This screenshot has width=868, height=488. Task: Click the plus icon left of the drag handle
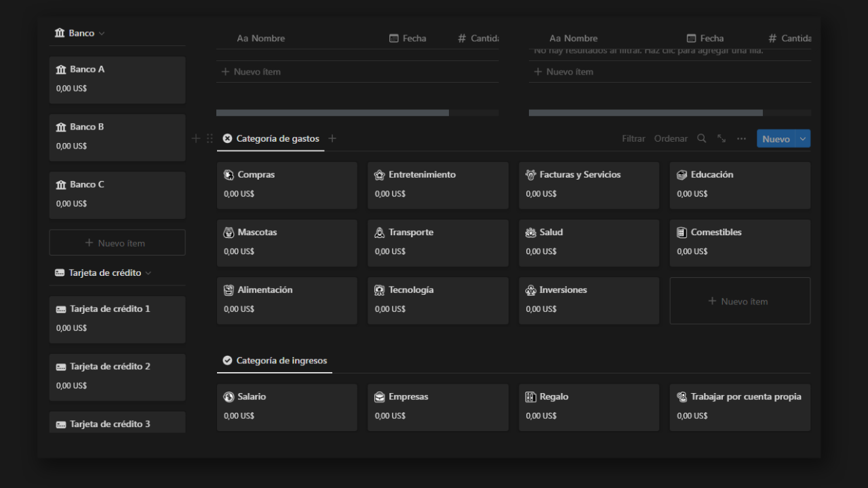[x=196, y=138]
